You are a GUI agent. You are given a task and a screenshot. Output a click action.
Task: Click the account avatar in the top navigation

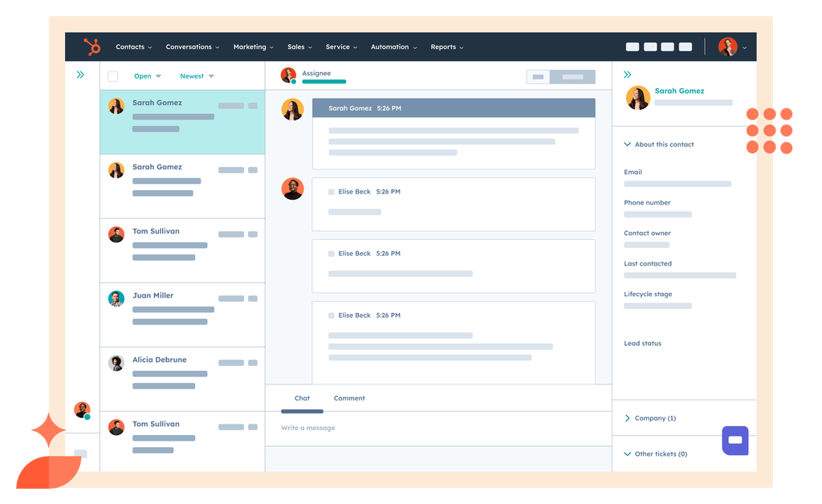[726, 47]
